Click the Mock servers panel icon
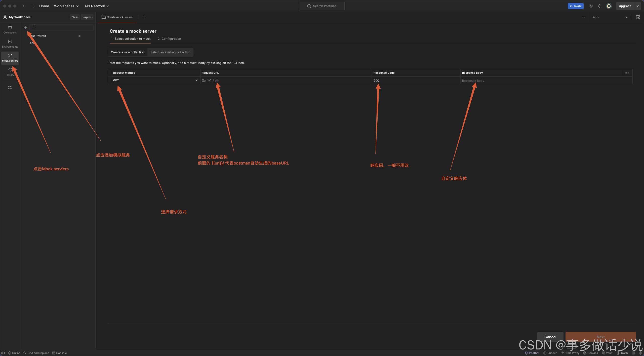The height and width of the screenshot is (356, 644). (x=10, y=57)
